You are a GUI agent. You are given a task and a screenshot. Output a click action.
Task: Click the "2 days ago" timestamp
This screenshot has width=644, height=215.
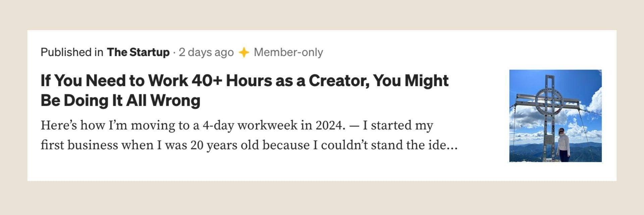(x=206, y=52)
